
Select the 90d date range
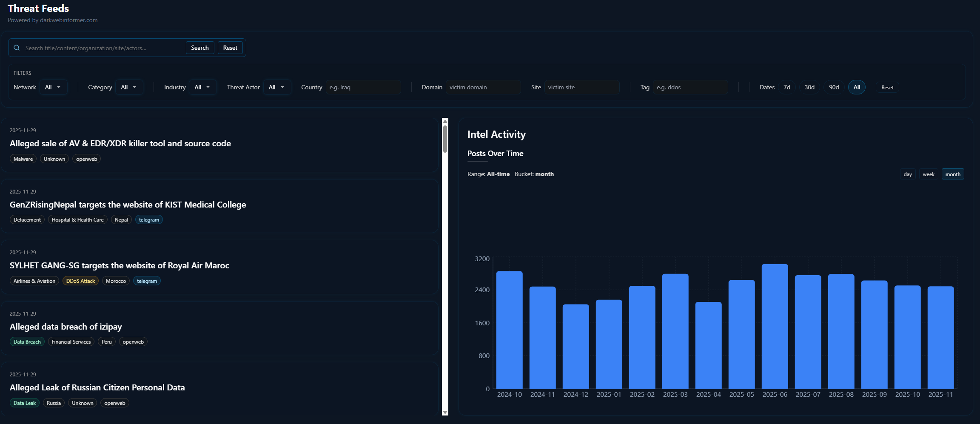[833, 87]
